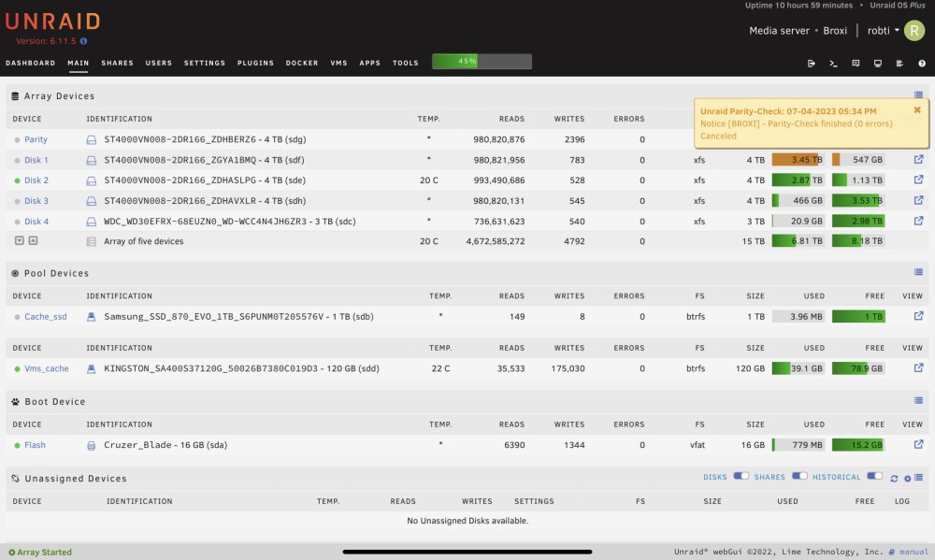Spin up all array disks arrow
This screenshot has width=935, height=560.
point(34,240)
